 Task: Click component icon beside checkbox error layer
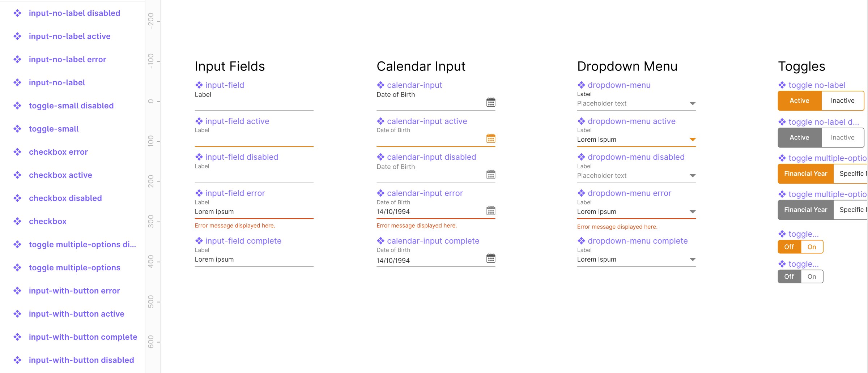(x=17, y=152)
